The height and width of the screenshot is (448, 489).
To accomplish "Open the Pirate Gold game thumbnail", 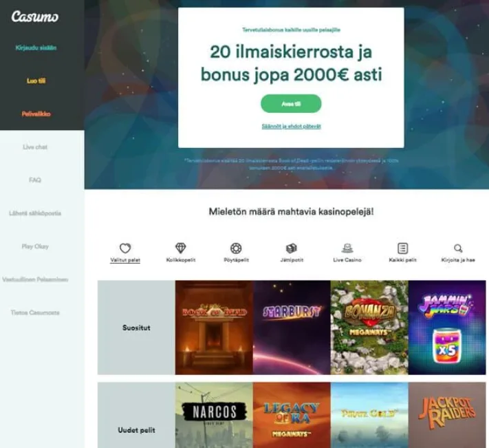I will tap(369, 415).
